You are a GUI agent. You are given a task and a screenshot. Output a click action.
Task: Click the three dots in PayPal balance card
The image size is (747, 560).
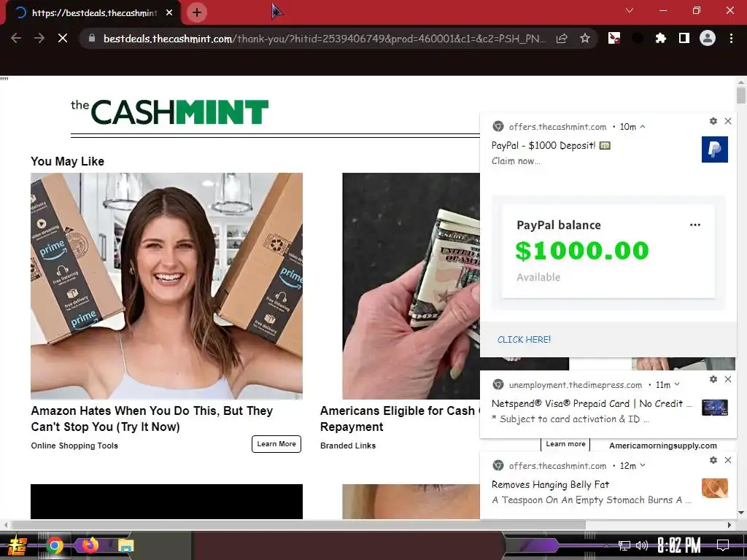click(x=695, y=225)
